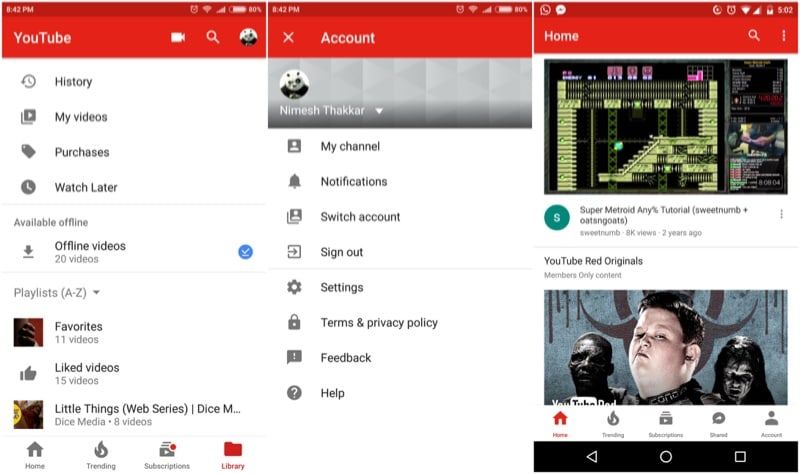
Task: Open the Terms & privacy policy link
Action: coord(379,322)
